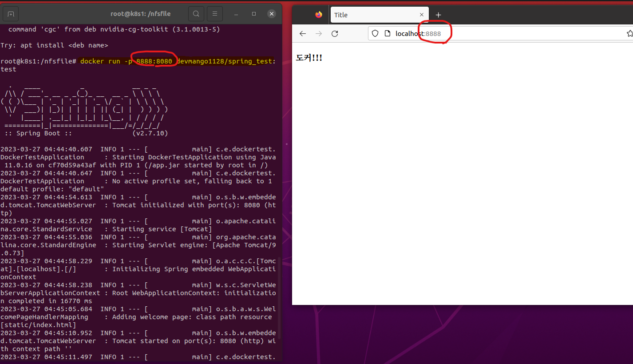Click 'completed in 16770 ms' log text
Viewport: 633px width, 364px height.
point(50,301)
